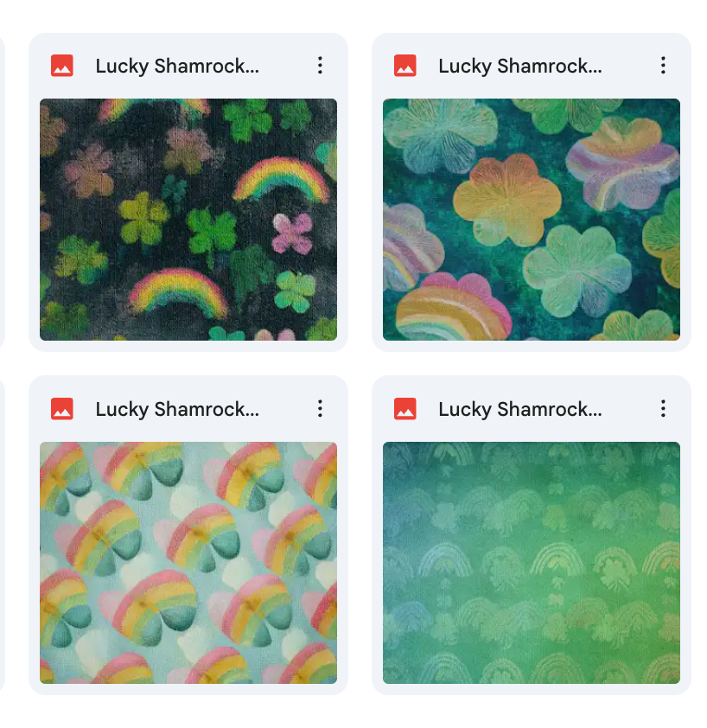Select the partly visible card left of the light blue shamrock file

(2, 535)
